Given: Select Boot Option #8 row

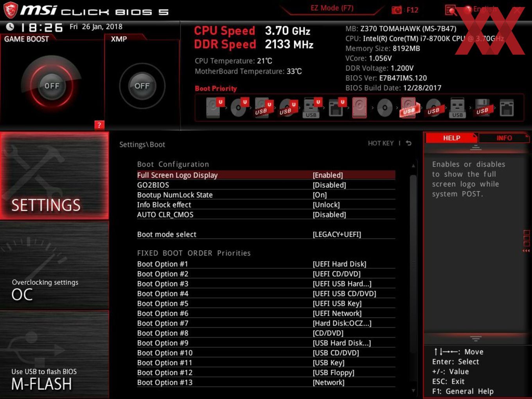Looking at the screenshot, I should pos(266,333).
